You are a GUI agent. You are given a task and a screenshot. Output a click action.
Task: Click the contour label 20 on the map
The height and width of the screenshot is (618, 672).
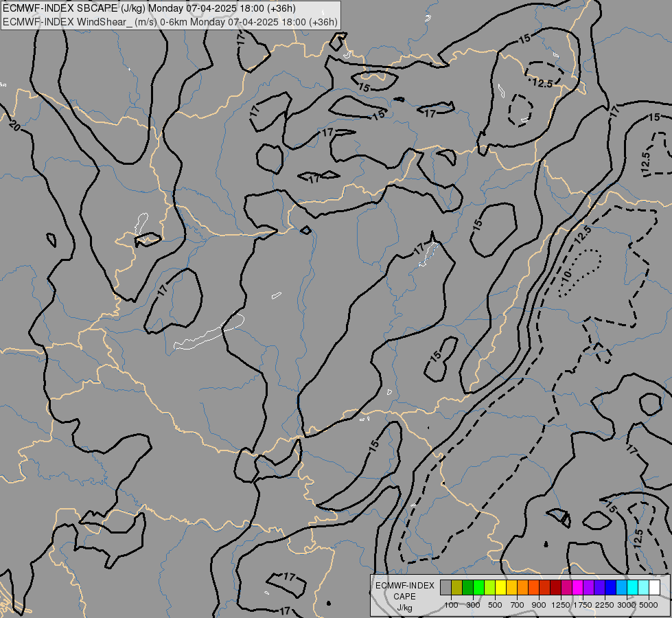click(14, 126)
